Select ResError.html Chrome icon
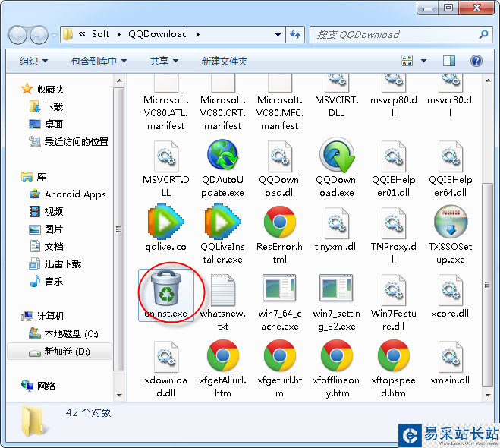The width and height of the screenshot is (500, 448). pyautogui.click(x=280, y=222)
